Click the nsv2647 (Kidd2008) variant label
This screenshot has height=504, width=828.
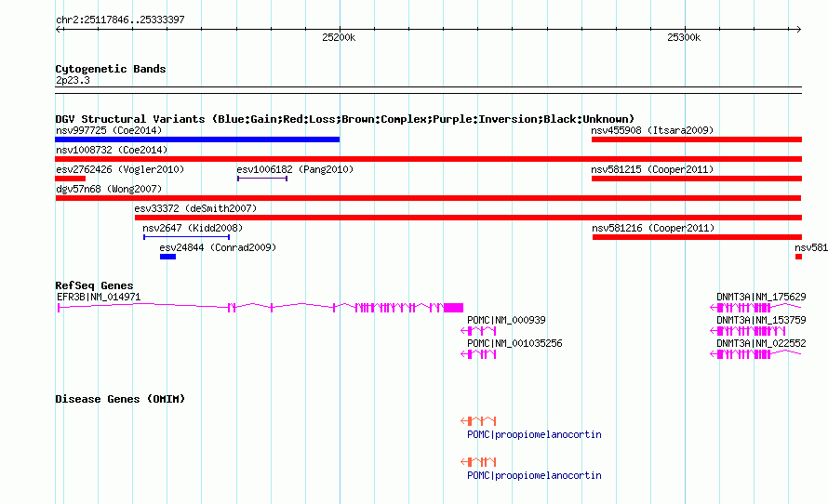[193, 228]
